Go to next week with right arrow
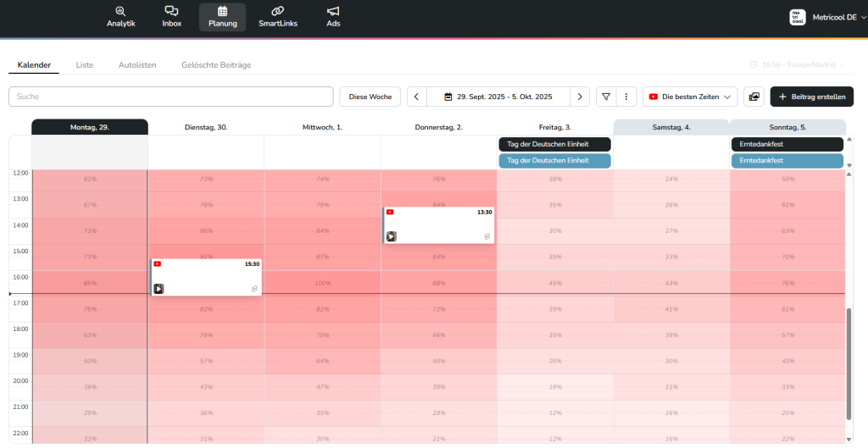The width and height of the screenshot is (868, 448). coord(580,97)
